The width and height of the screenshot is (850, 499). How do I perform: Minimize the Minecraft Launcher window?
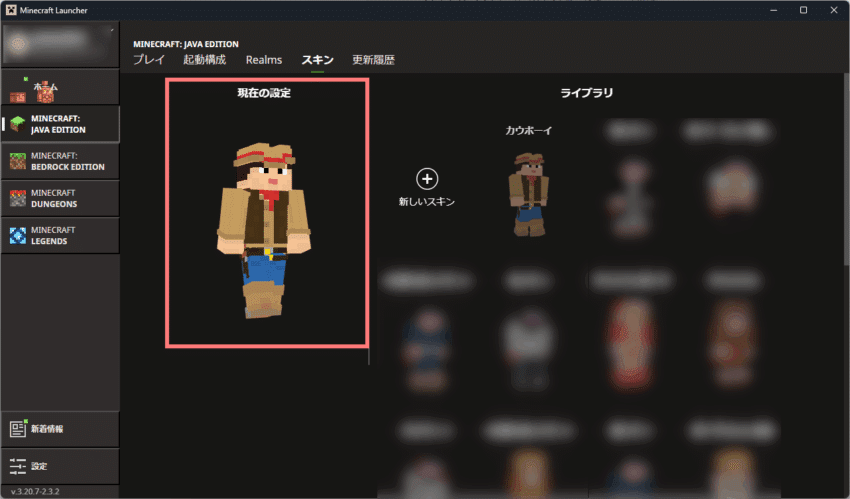coord(773,10)
